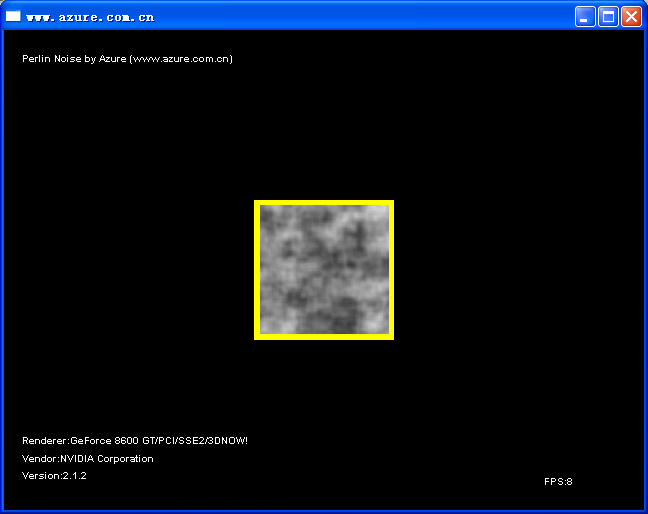Maximize the www.azure.com.cn window
The image size is (648, 514).
(x=608, y=17)
